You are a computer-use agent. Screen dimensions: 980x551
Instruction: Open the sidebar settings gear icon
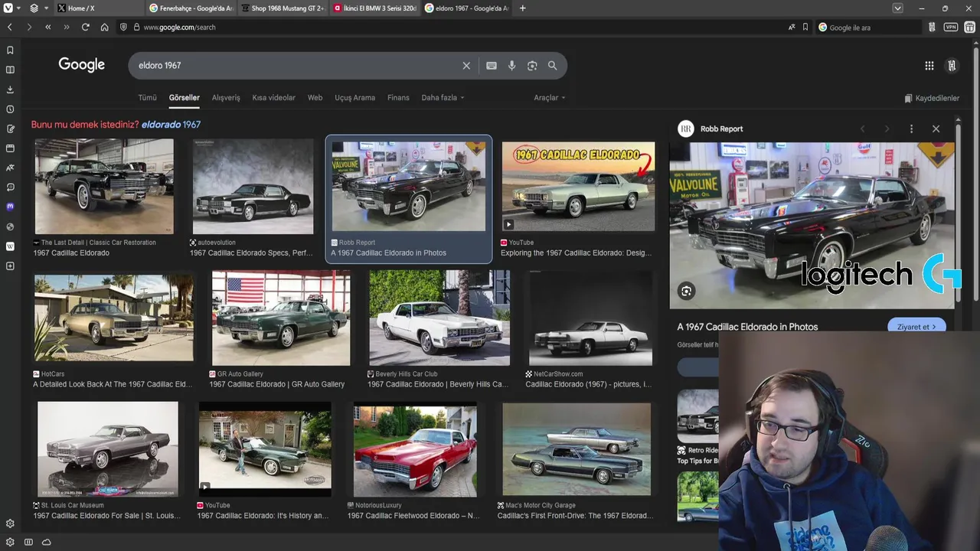coord(10,523)
